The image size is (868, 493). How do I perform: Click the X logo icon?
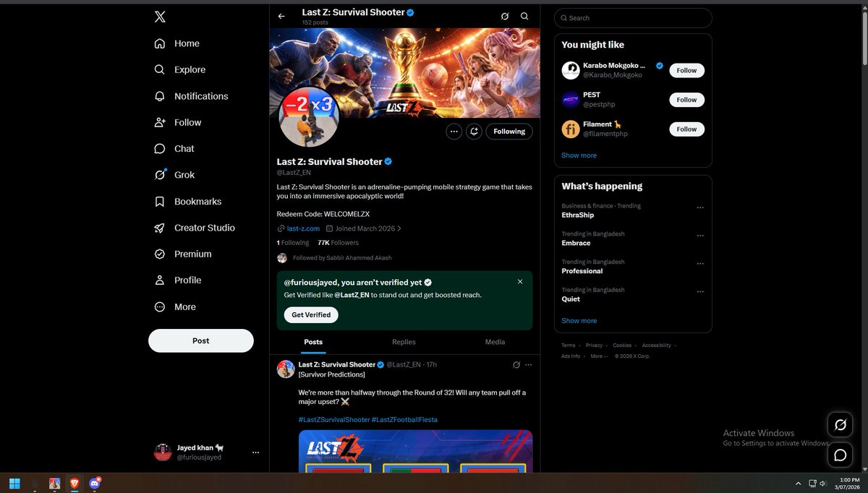click(160, 17)
